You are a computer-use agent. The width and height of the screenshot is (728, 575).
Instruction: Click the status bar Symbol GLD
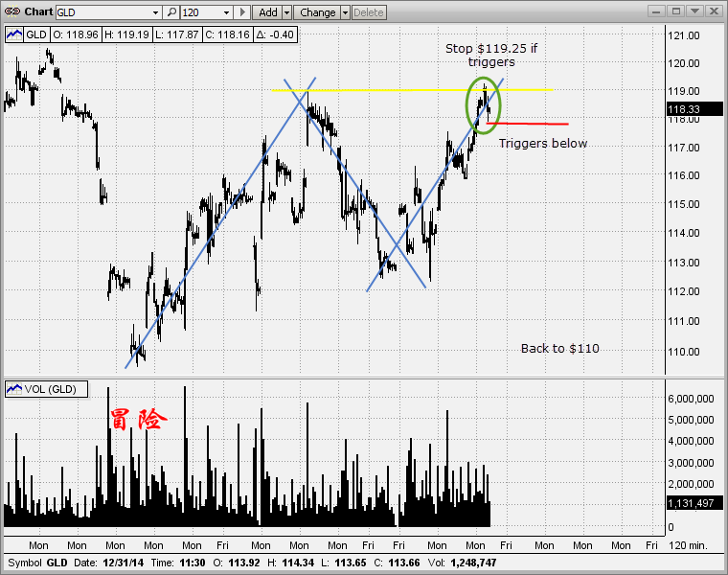[x=37, y=563]
